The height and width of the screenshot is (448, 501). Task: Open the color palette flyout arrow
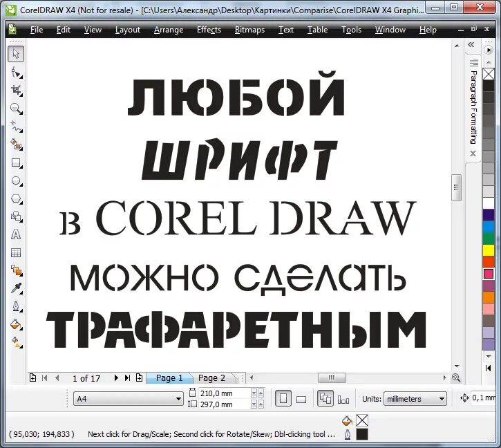pyautogui.click(x=489, y=50)
